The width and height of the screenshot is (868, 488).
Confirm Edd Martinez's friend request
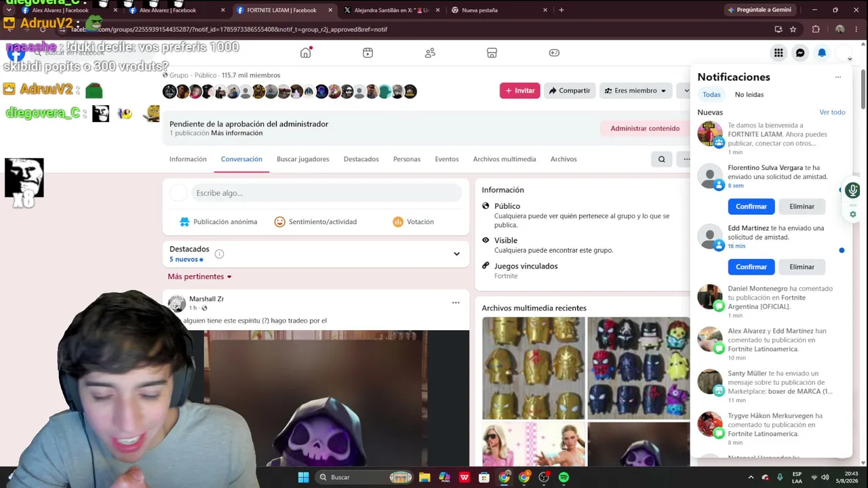[751, 267]
